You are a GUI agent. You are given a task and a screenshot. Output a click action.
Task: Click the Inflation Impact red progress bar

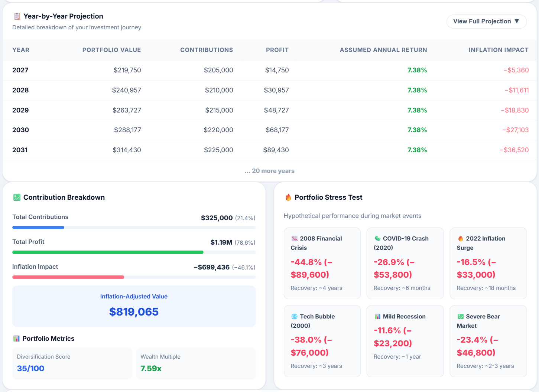click(68, 277)
